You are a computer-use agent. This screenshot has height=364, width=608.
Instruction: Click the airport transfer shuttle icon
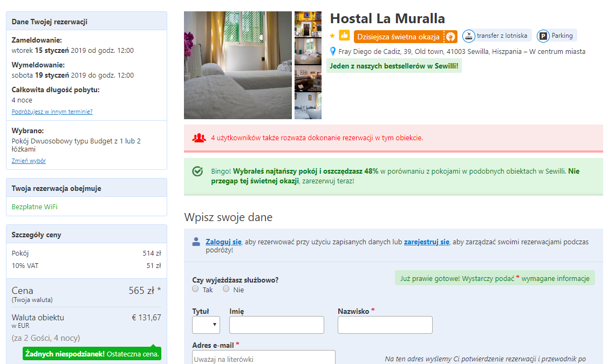click(469, 36)
